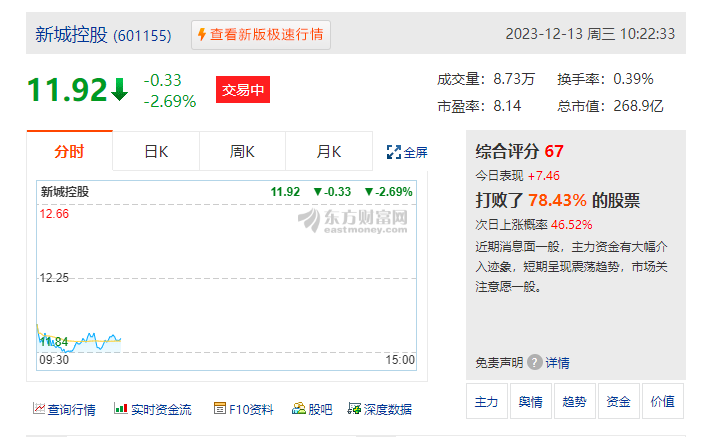
Task: Open the 深度数据 link text
Action: (388, 409)
